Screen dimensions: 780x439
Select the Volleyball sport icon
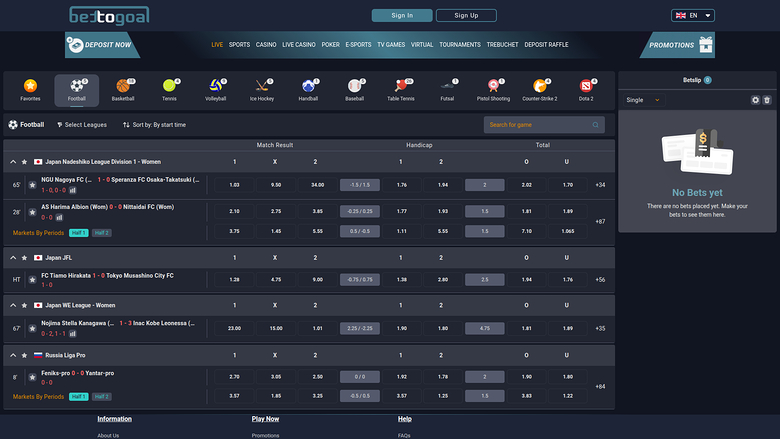215,90
